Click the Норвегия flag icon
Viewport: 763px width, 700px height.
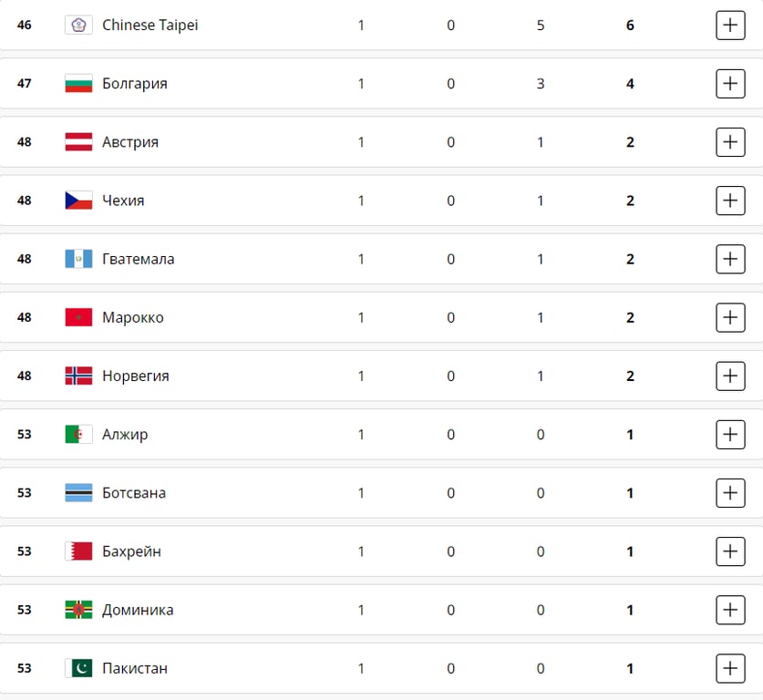click(78, 376)
